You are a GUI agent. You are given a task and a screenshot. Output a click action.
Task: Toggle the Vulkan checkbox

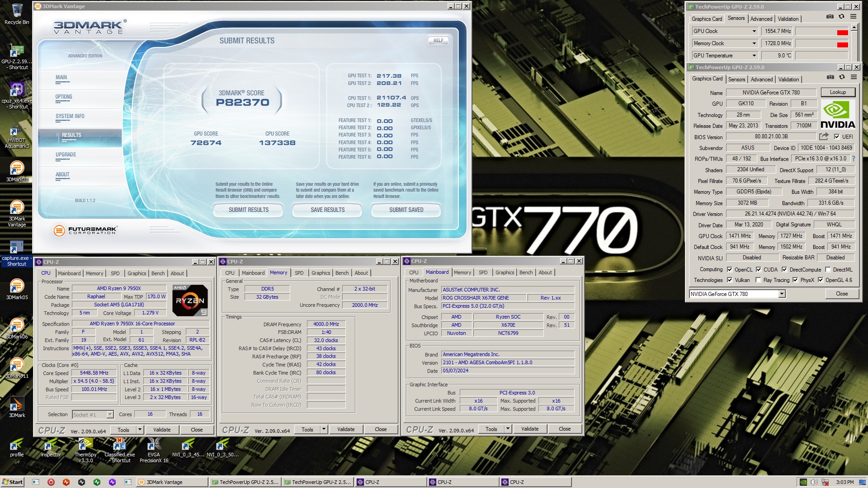(729, 280)
